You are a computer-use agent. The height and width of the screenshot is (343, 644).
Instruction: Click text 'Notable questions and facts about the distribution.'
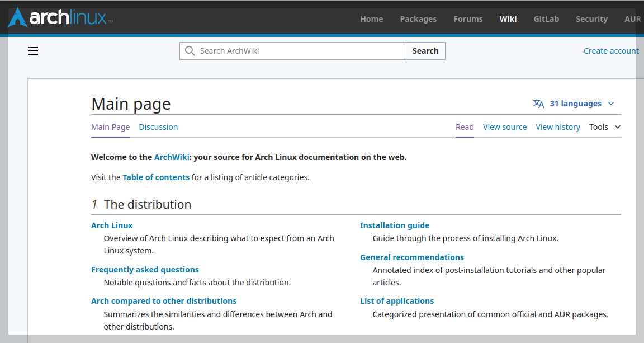[x=197, y=283]
